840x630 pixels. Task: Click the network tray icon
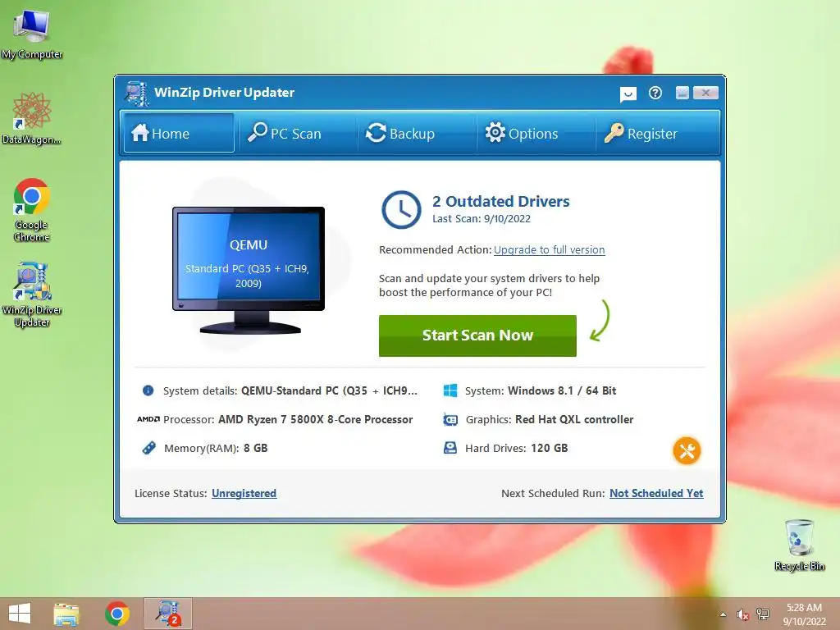click(x=763, y=614)
